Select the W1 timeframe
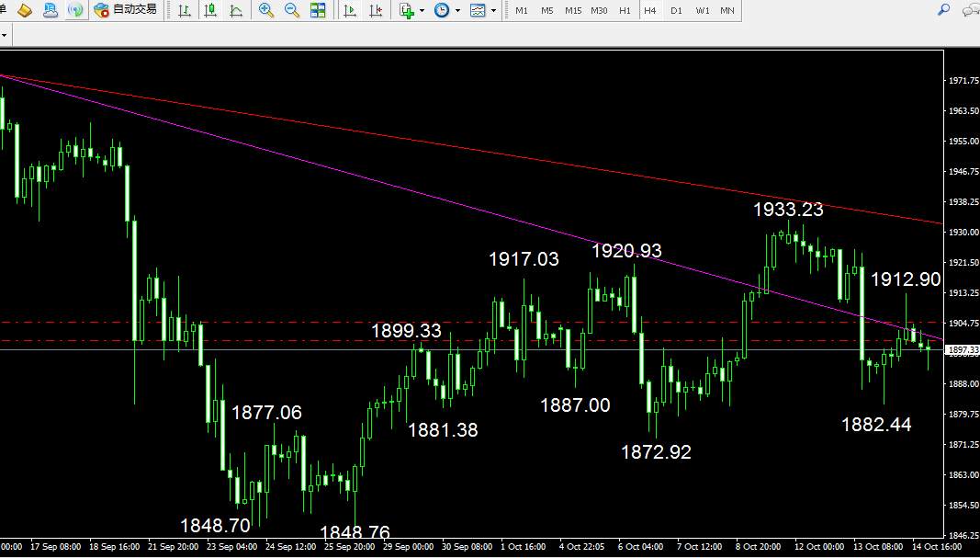 pos(703,11)
